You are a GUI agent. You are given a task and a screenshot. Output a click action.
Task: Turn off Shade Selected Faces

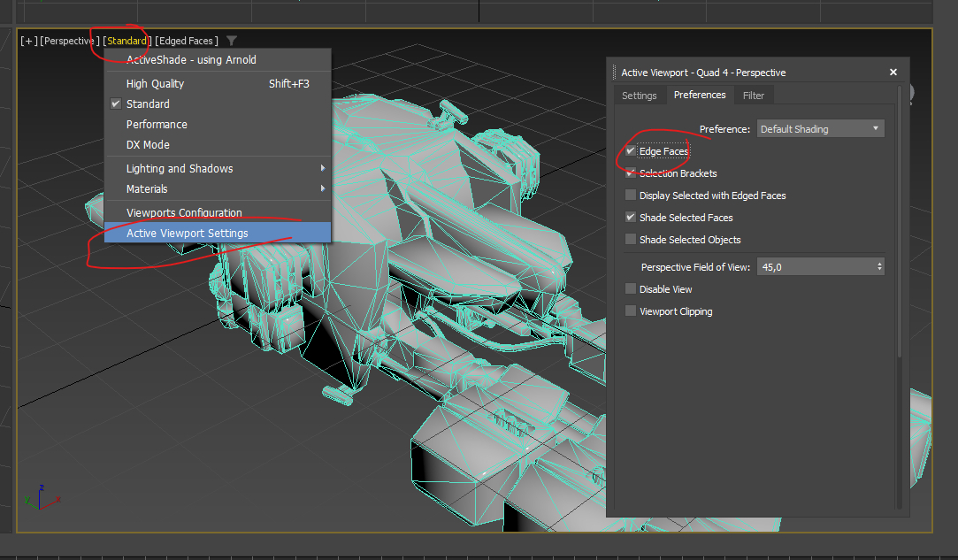[631, 218]
